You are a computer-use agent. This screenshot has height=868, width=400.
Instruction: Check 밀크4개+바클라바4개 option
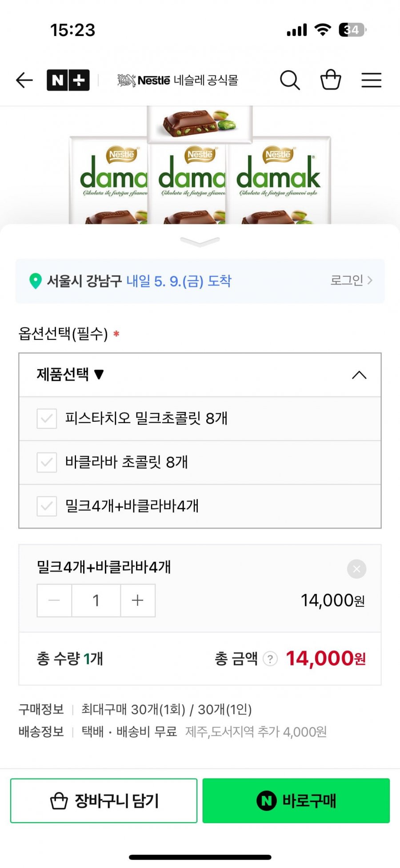[200, 506]
